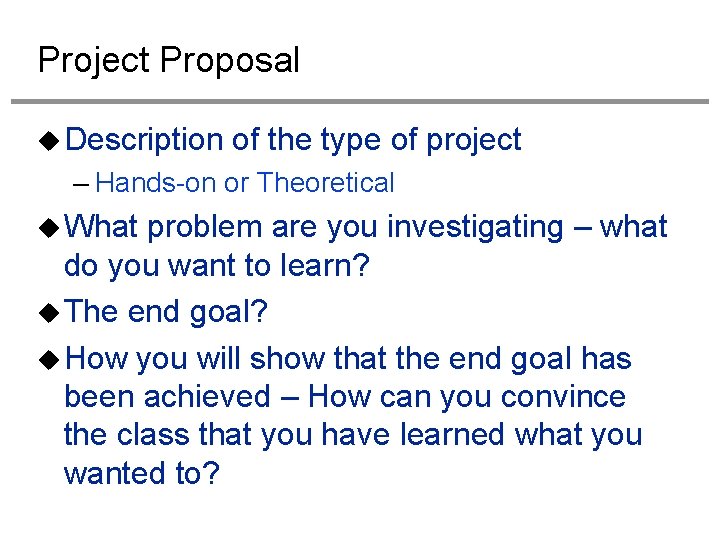Click "The end goal?" bullet text

(167, 312)
